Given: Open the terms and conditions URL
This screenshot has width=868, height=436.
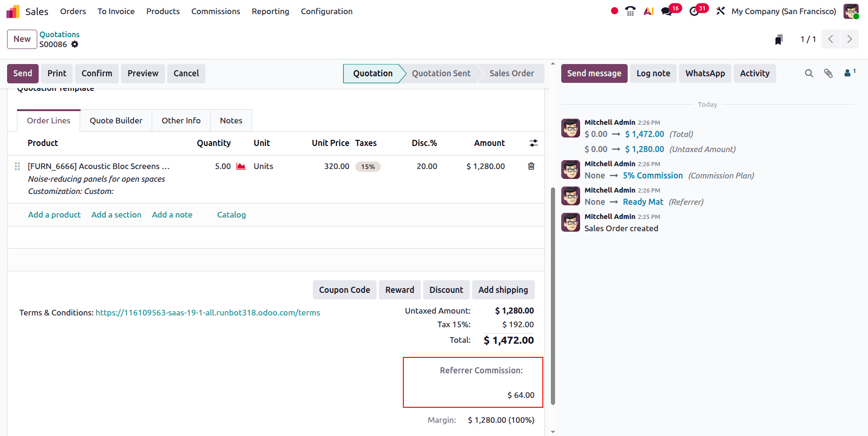Looking at the screenshot, I should (208, 313).
